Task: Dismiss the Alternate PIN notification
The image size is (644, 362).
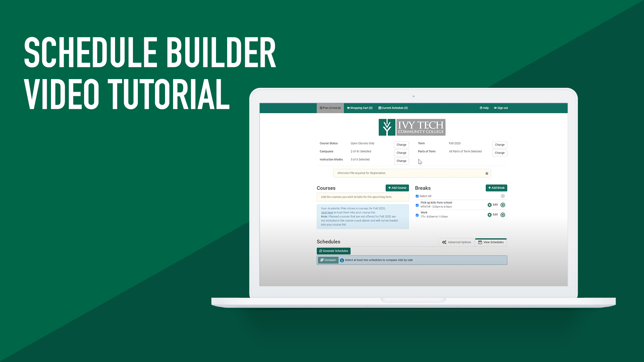Action: (x=487, y=173)
